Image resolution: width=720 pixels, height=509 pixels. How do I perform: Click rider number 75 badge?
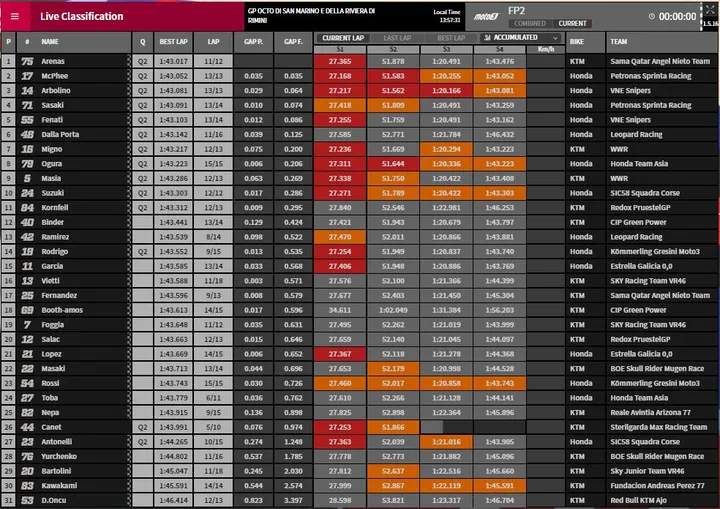point(27,61)
